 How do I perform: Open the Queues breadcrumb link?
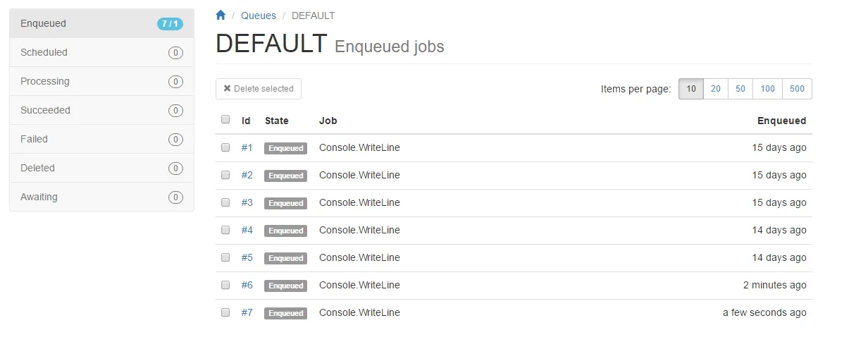click(x=259, y=16)
